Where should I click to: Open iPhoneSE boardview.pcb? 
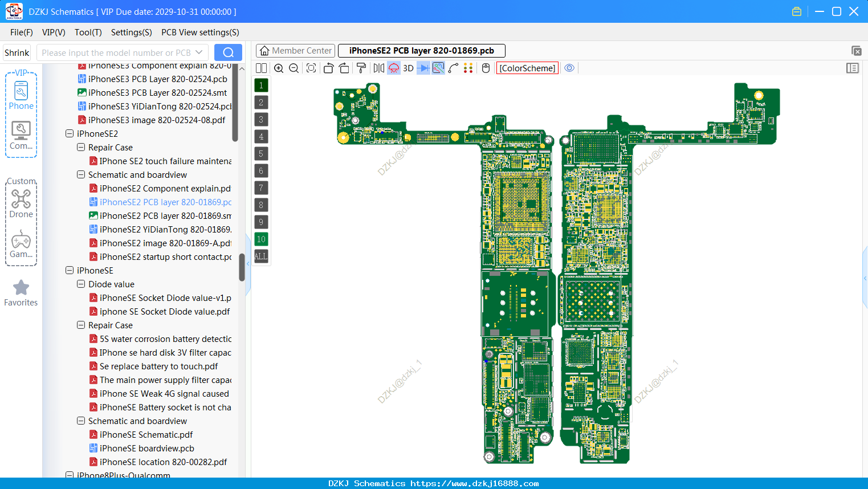coord(142,448)
